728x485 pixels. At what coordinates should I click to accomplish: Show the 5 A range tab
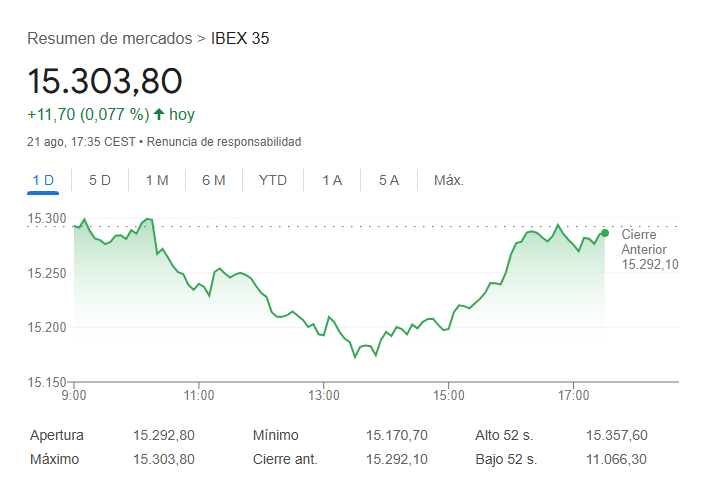(x=389, y=180)
